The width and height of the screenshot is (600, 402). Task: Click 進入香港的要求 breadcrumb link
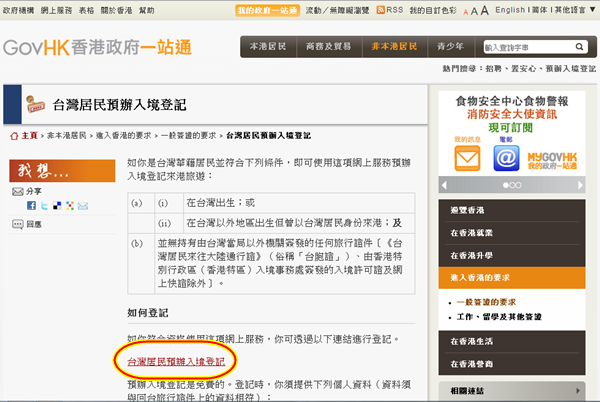(x=124, y=136)
